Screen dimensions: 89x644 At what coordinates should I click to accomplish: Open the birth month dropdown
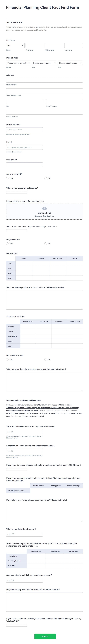pyautogui.click(x=18, y=63)
